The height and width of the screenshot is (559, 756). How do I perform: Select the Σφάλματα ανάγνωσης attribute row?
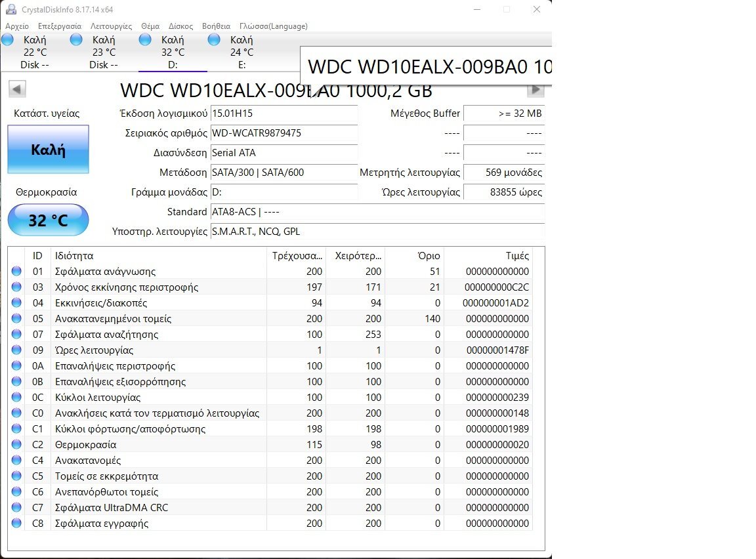[x=270, y=272]
